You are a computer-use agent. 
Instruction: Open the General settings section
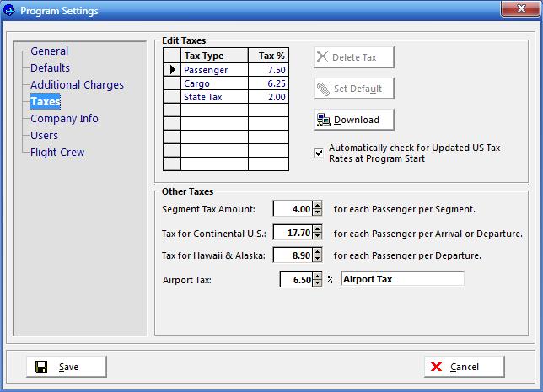click(x=49, y=51)
